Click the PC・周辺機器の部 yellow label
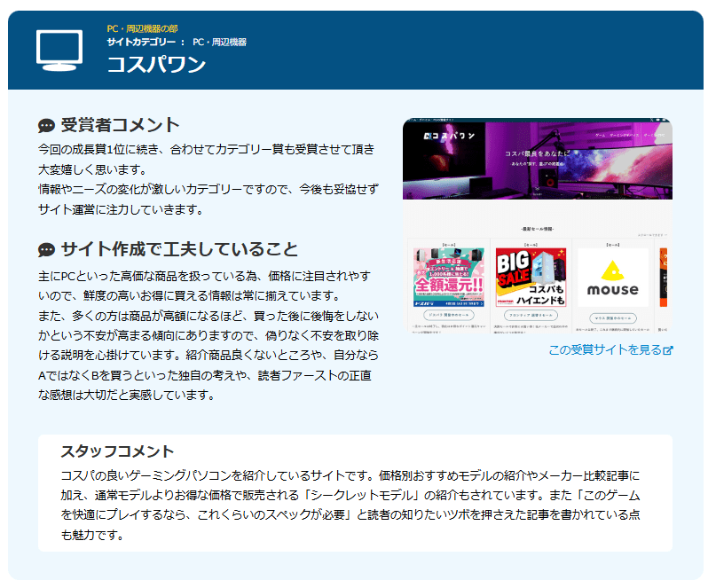Viewport: 708px width, 588px height. 142,28
